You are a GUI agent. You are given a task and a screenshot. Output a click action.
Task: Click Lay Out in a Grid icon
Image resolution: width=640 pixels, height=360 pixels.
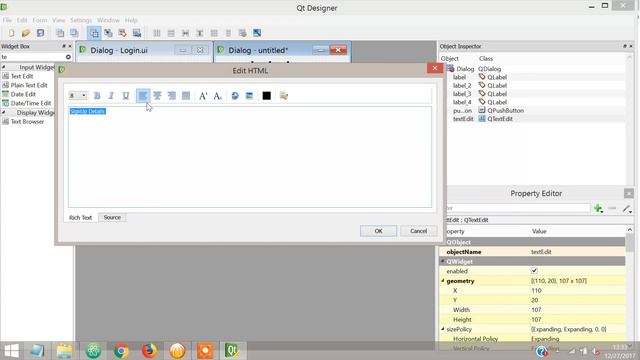214,33
